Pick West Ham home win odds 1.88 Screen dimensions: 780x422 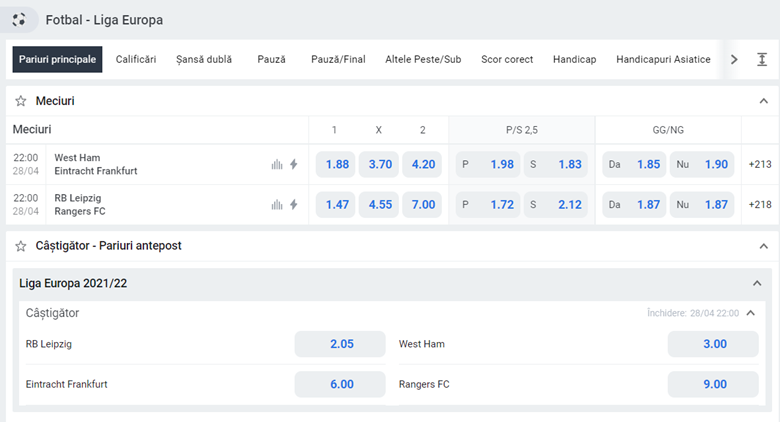point(336,164)
